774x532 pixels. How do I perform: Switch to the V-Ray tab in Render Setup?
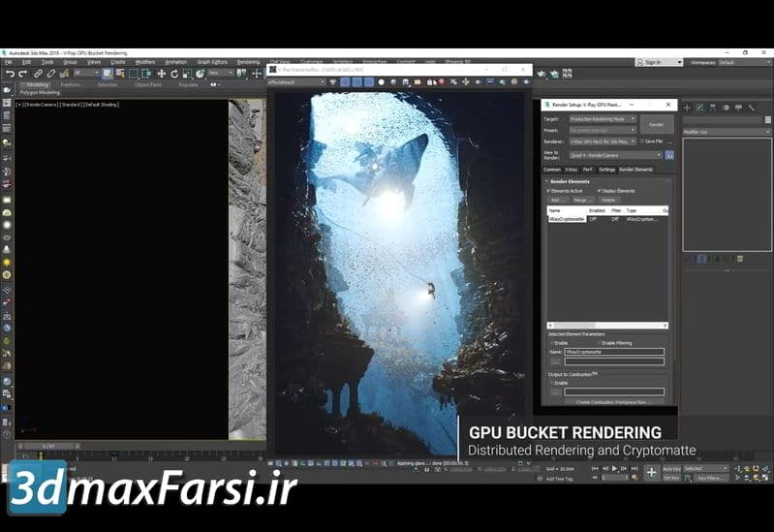click(x=572, y=170)
